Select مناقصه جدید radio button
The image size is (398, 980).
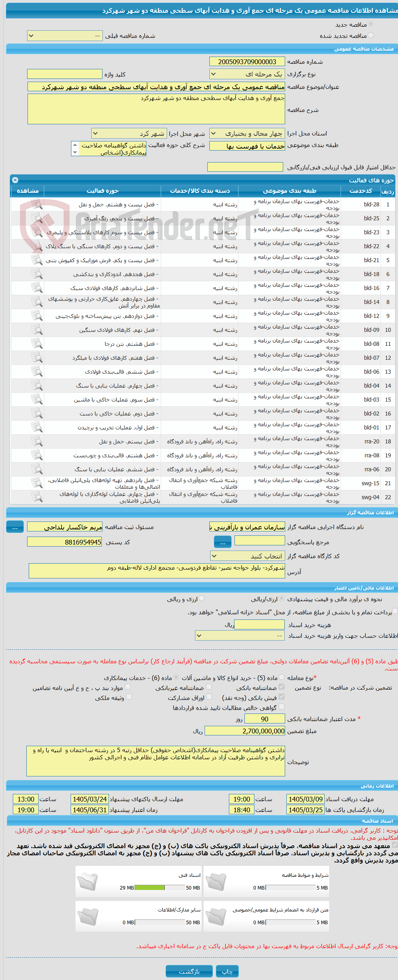tap(370, 24)
